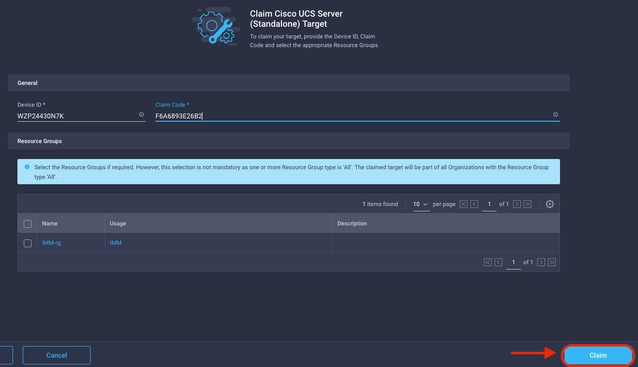Image resolution: width=638 pixels, height=367 pixels.
Task: Go to next page in bottom pager
Action: click(x=541, y=262)
